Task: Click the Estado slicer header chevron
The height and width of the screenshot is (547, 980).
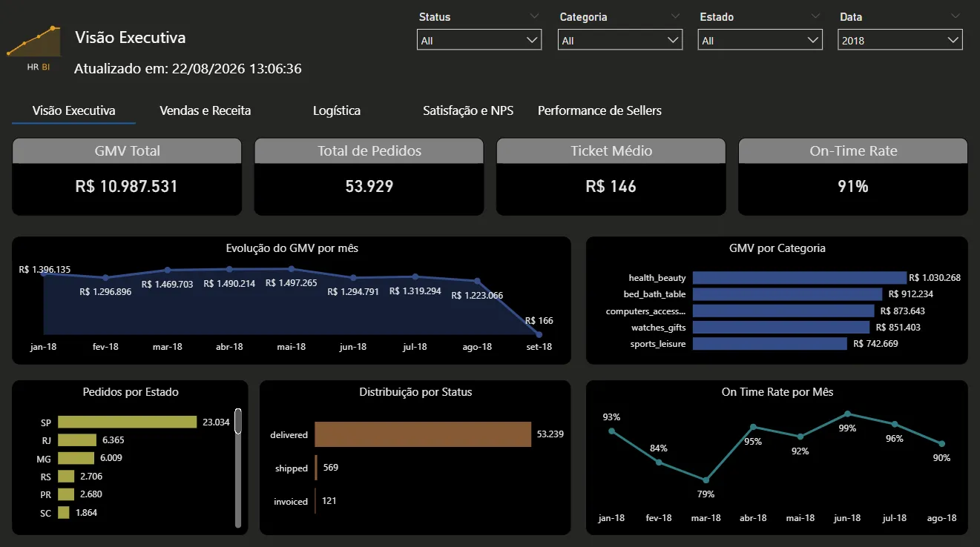Action: (x=815, y=16)
